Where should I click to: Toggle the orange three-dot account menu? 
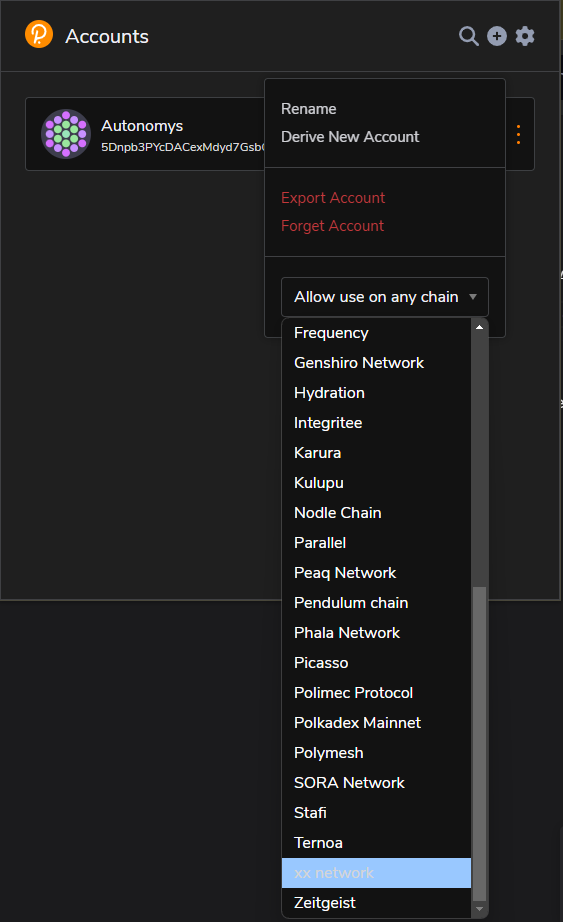pos(518,135)
